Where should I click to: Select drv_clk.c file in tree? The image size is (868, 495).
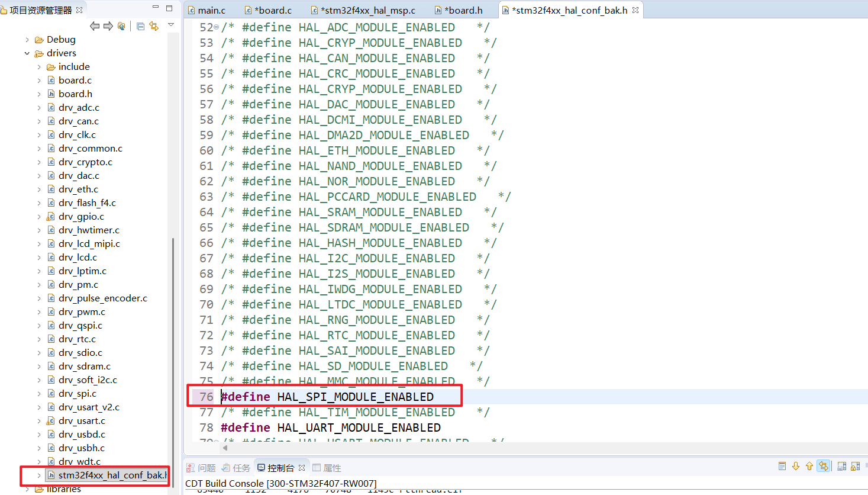click(x=77, y=135)
